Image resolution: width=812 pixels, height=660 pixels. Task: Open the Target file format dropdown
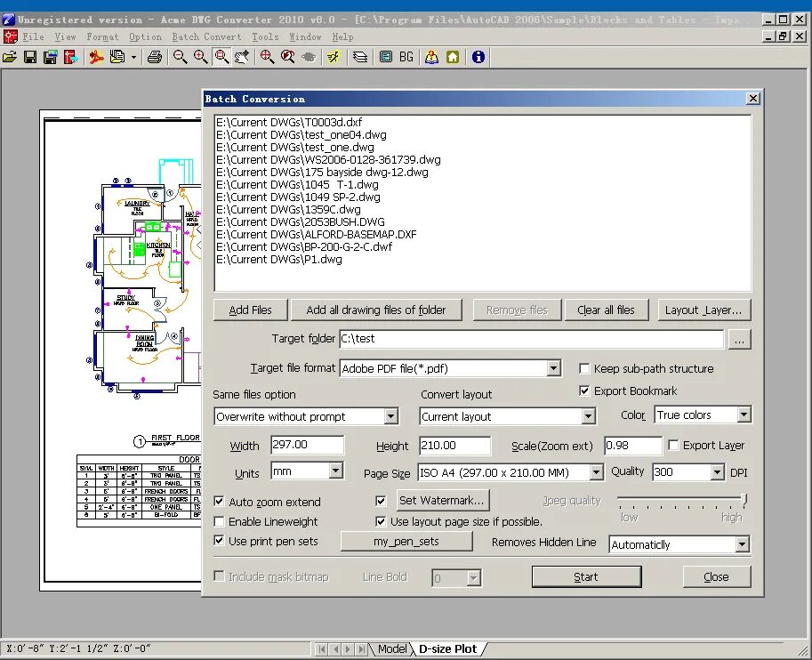click(553, 368)
